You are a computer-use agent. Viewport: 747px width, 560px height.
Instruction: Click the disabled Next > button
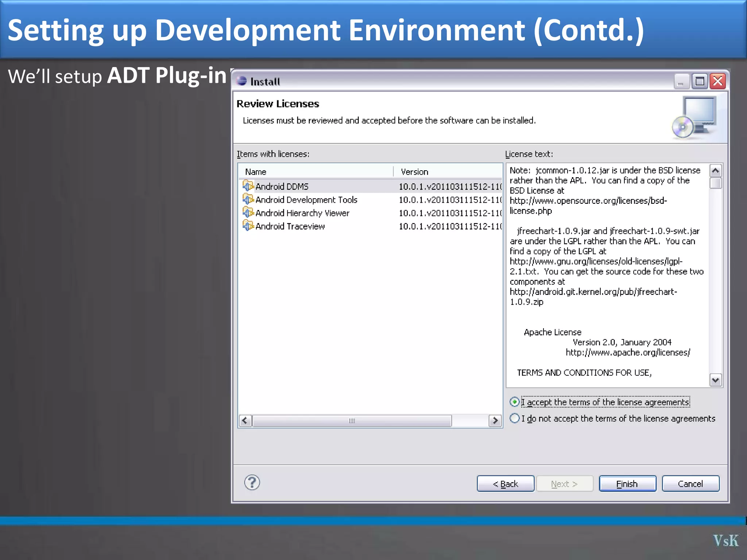point(565,484)
